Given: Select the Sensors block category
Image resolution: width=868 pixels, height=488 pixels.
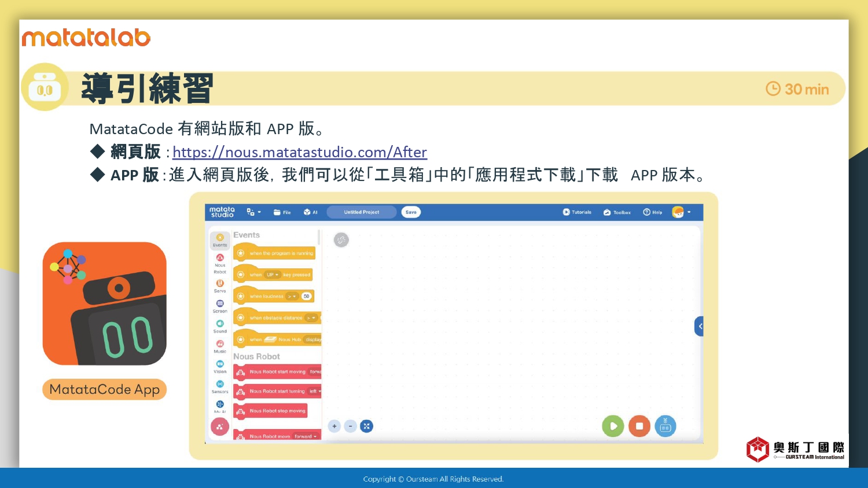Looking at the screenshot, I should coord(220,387).
